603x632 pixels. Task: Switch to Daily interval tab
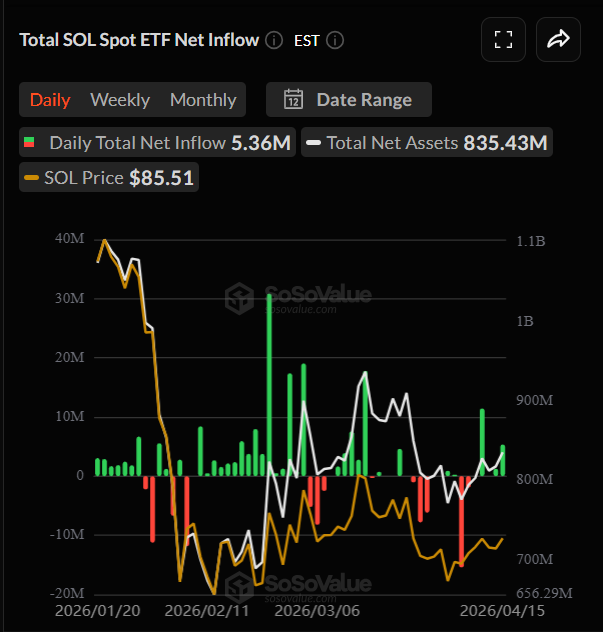tap(50, 100)
